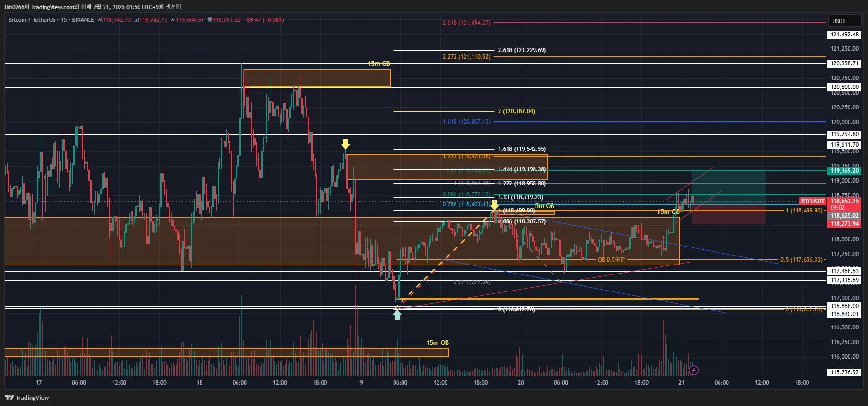Screen dimensions: 868x406
Task: Click date label 19 on the time axis
Action: 360,383
